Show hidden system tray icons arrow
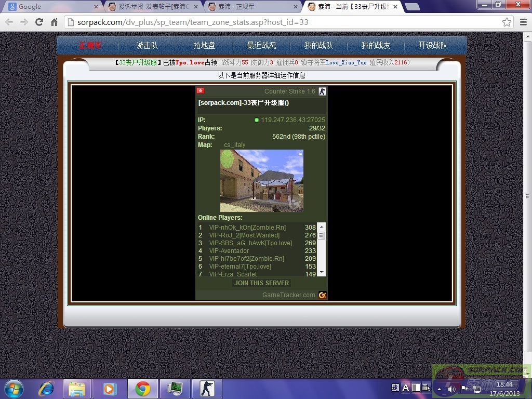 coord(440,389)
